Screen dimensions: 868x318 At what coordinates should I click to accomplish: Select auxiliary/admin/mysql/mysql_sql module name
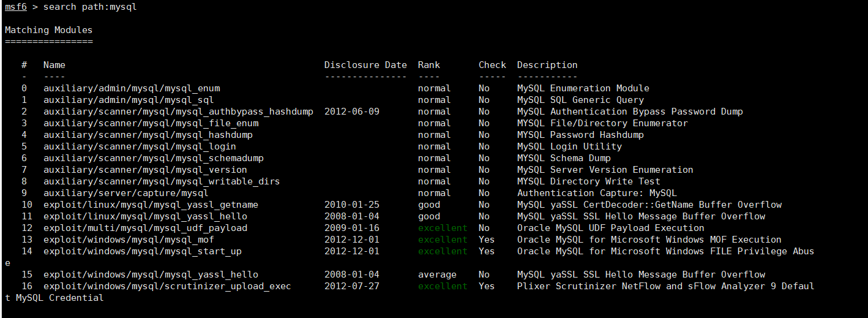click(x=129, y=100)
